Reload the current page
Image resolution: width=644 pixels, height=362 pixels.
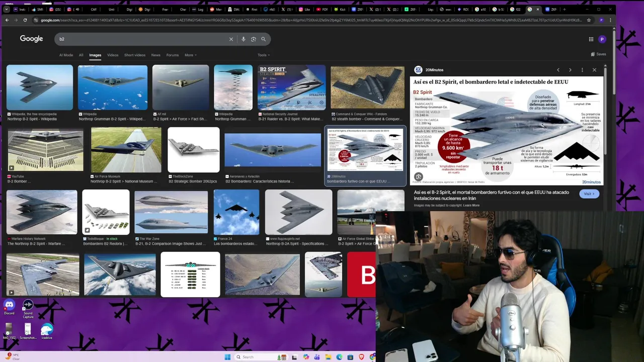point(25,20)
